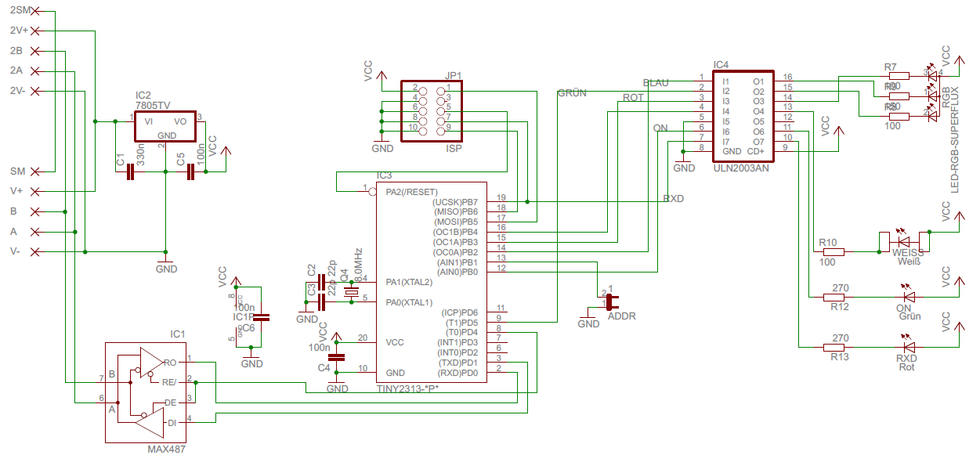Click the (MOSI)PB5 pin label
Image resolution: width=980 pixels, height=462 pixels.
[x=455, y=222]
